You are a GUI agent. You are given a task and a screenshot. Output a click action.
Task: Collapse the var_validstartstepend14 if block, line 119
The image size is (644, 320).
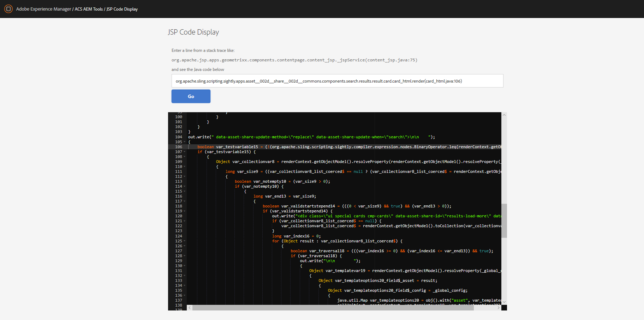click(184, 211)
